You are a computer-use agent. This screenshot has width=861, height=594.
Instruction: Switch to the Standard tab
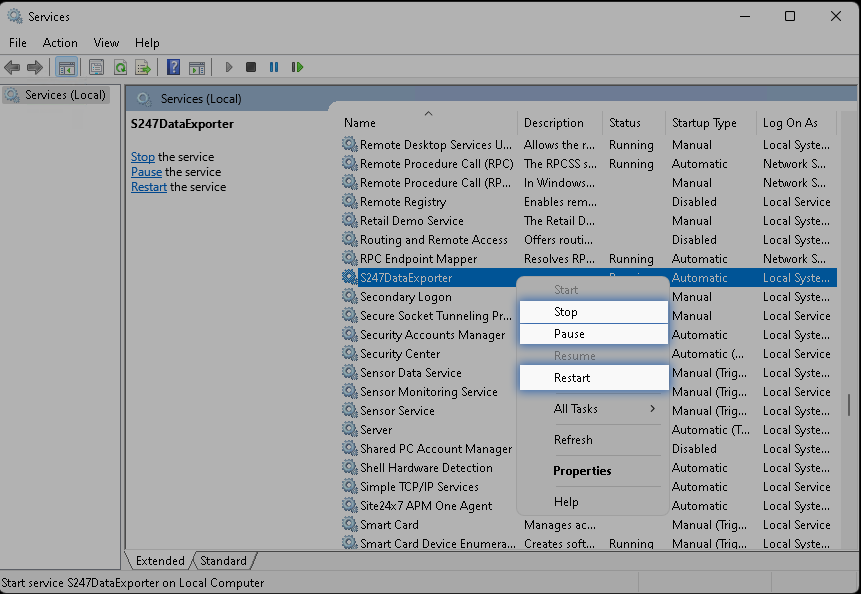[x=222, y=561]
